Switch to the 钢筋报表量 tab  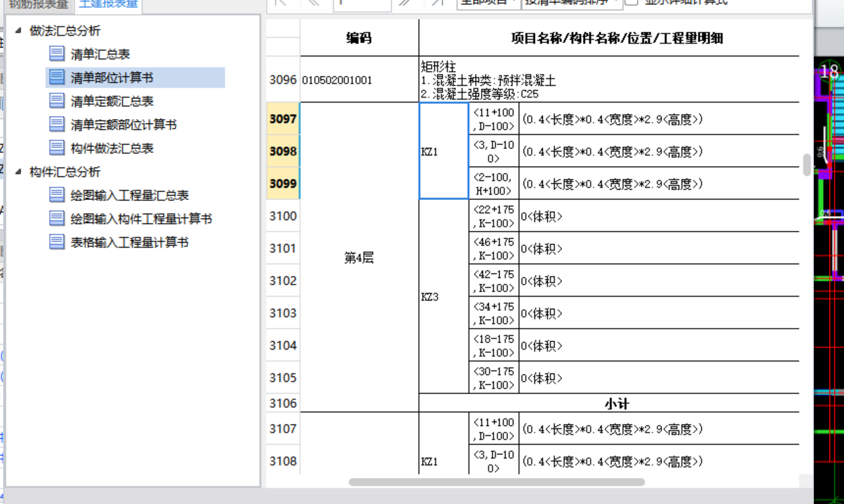(x=37, y=5)
